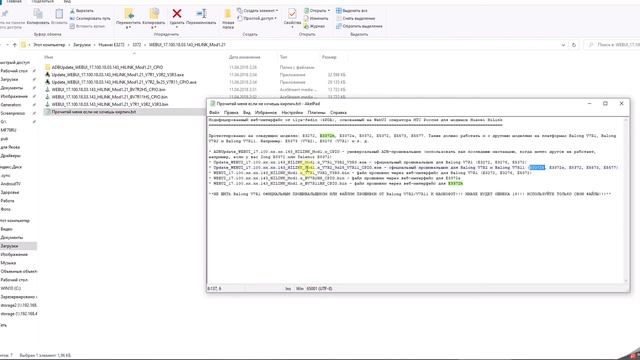Sort by the Дата изменения column header

pos(244,57)
